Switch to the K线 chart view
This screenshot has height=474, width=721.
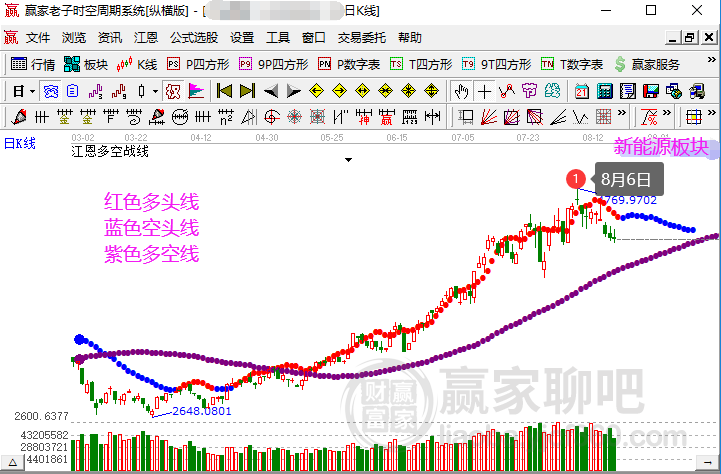[137, 64]
